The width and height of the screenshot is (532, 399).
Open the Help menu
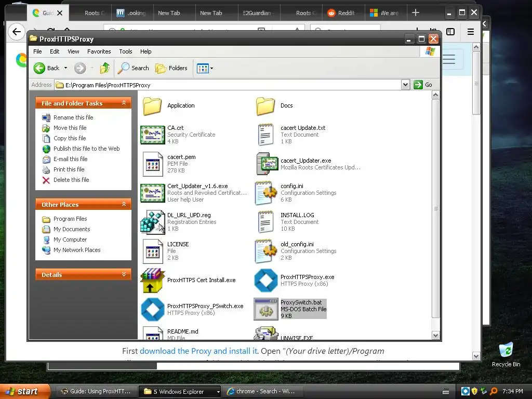[x=146, y=51]
